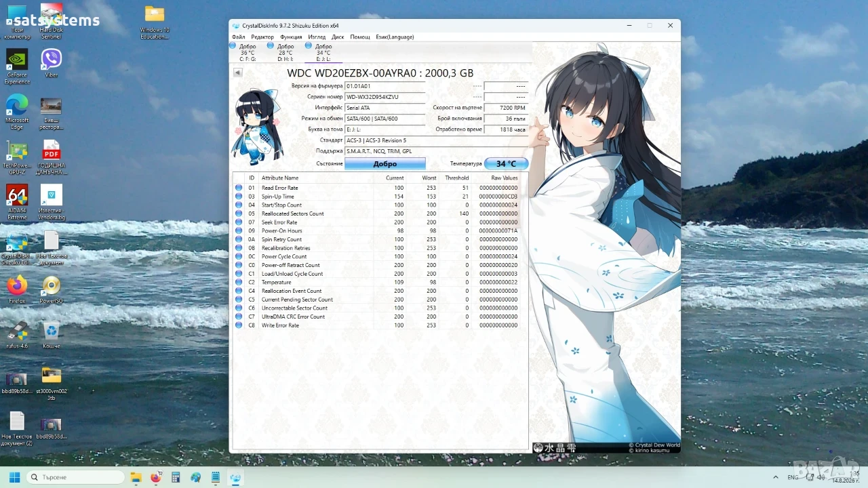Open Viber desktop icon
This screenshot has height=488, width=868.
52,62
